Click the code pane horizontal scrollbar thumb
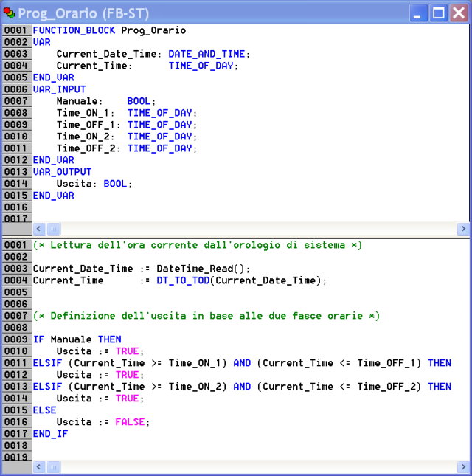The width and height of the screenshot is (472, 476). coord(54,467)
